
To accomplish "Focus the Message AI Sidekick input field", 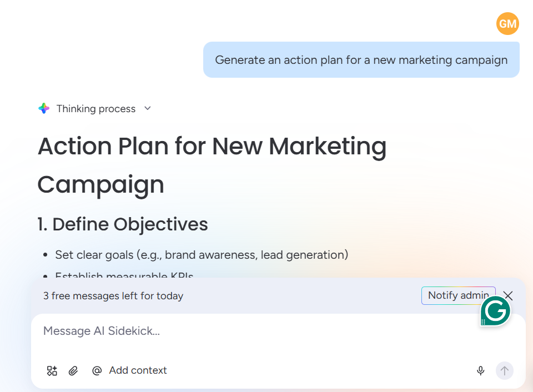I will [250, 331].
